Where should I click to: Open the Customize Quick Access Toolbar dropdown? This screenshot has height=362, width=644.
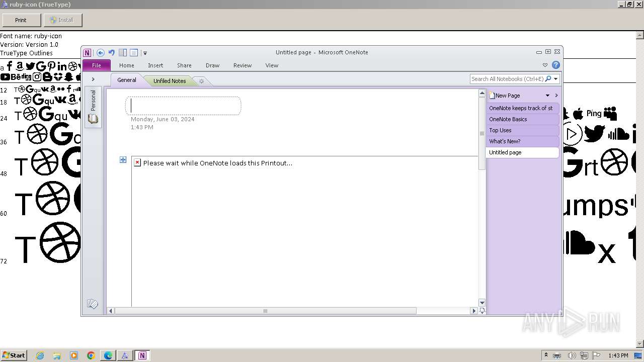[x=145, y=53]
